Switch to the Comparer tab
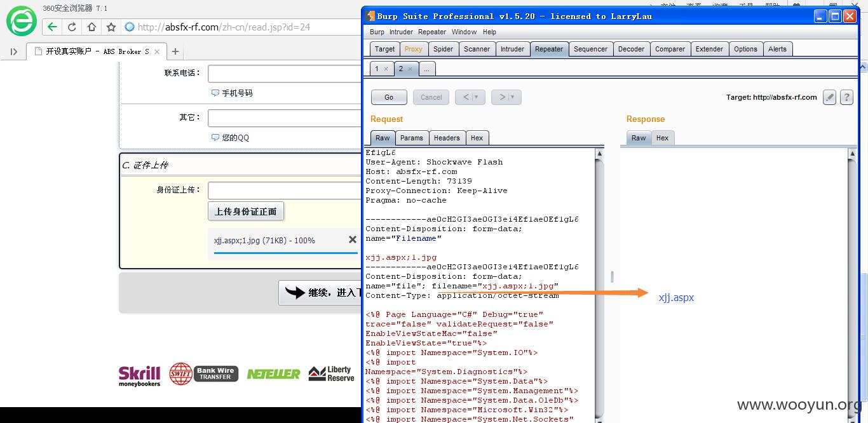Image resolution: width=868 pixels, height=423 pixels. 670,49
